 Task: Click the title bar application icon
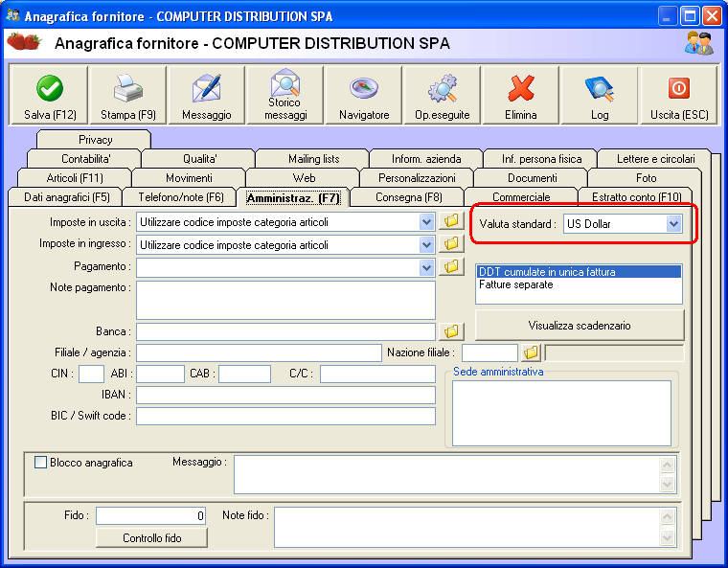13,15
